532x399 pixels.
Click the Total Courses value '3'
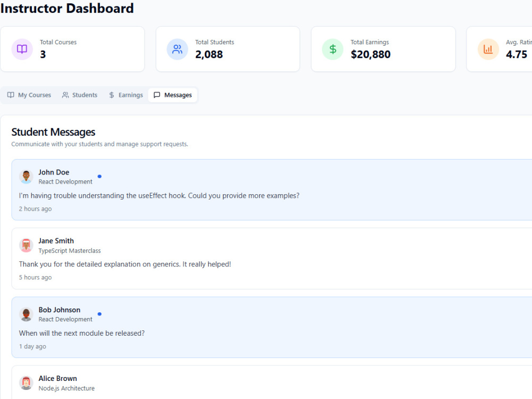(43, 54)
